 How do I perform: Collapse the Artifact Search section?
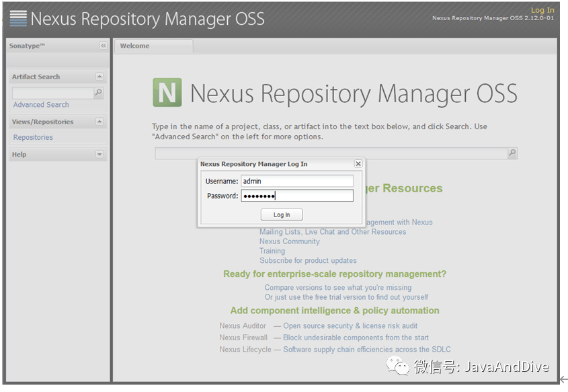99,77
